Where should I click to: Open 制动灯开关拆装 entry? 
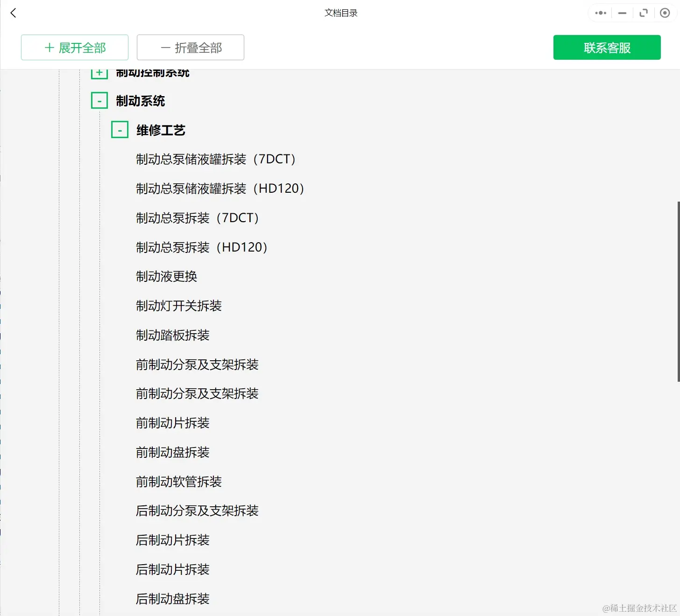[178, 306]
